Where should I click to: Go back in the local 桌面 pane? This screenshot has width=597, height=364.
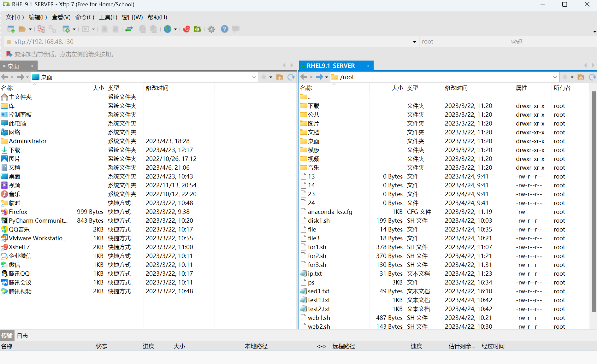tap(5, 77)
